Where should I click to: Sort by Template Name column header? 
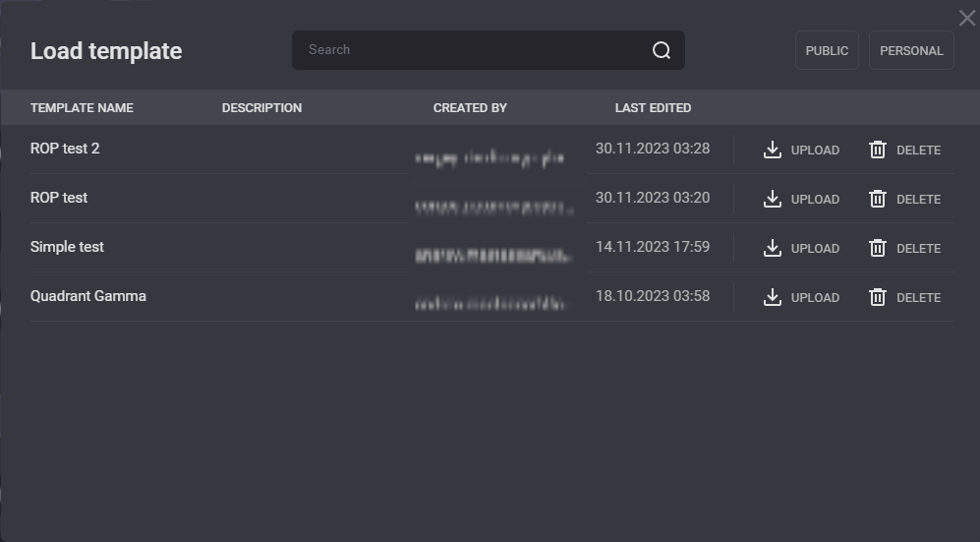(82, 108)
